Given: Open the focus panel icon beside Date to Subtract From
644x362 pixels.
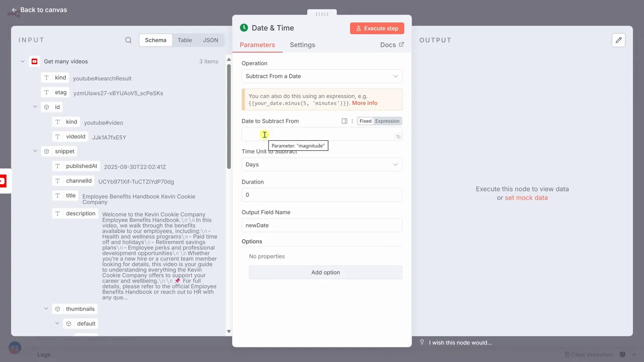Looking at the screenshot, I should (345, 121).
